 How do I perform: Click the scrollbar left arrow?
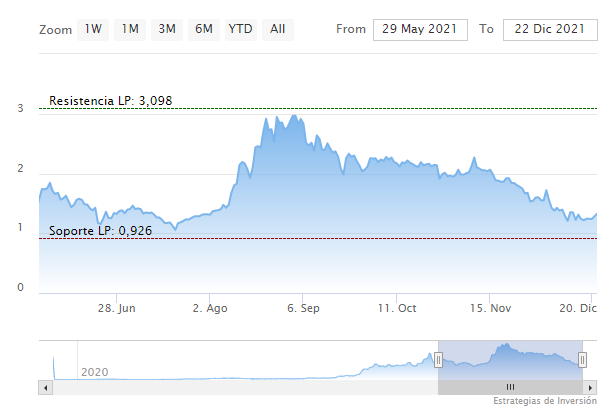coord(44,387)
